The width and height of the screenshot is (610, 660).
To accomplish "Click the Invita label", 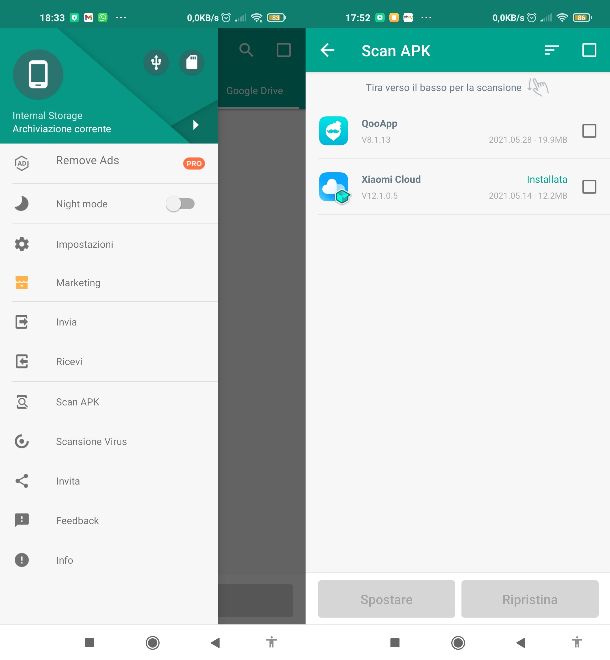I will (x=68, y=481).
